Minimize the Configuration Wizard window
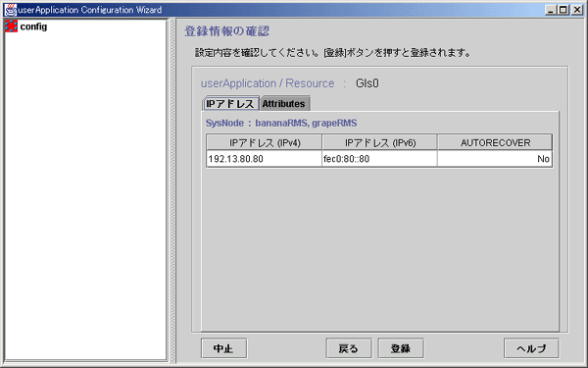588x368 pixels. 551,10
